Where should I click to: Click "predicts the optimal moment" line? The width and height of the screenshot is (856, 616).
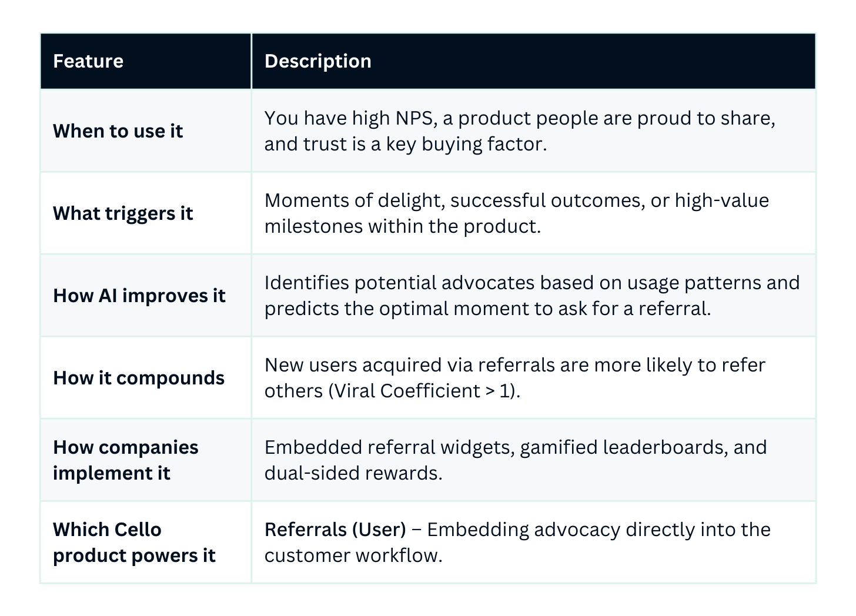487,309
